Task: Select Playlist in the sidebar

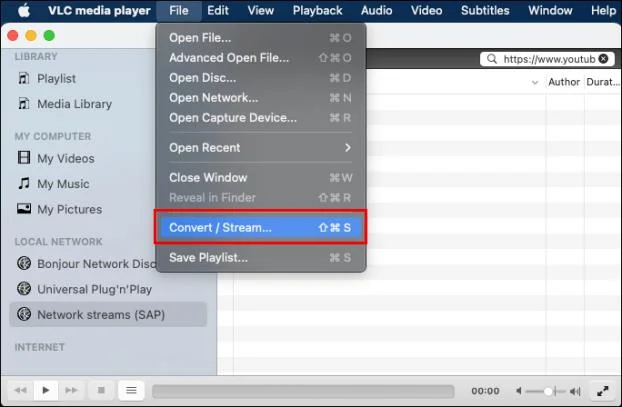Action: tap(56, 79)
